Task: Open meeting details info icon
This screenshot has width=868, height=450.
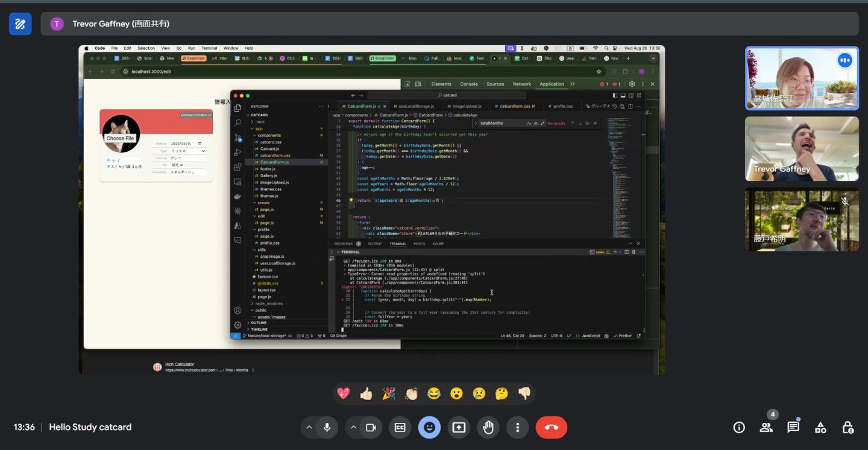Action: tap(739, 427)
